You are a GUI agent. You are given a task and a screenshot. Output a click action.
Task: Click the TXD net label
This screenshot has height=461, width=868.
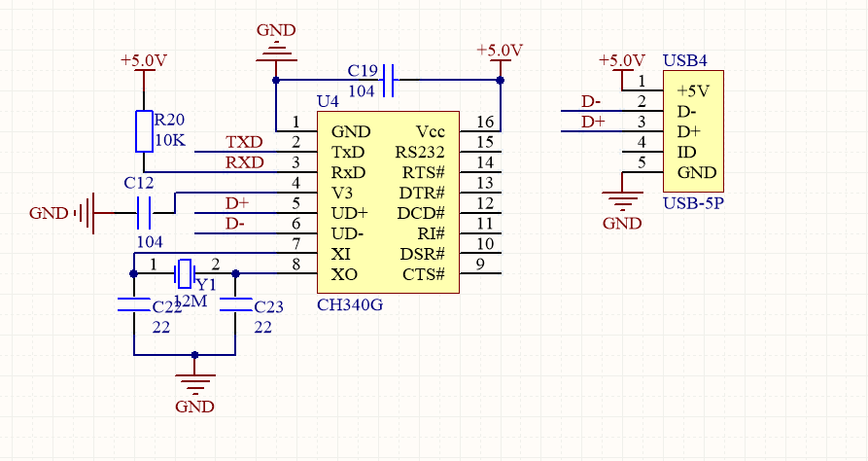click(x=244, y=142)
